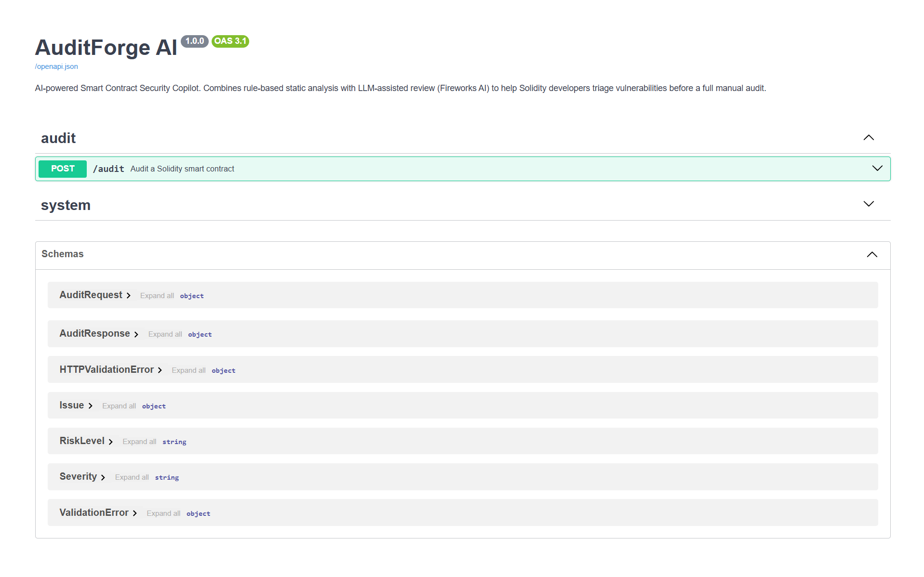Expand the AuditResponse schema
The image size is (924, 577).
(x=99, y=333)
